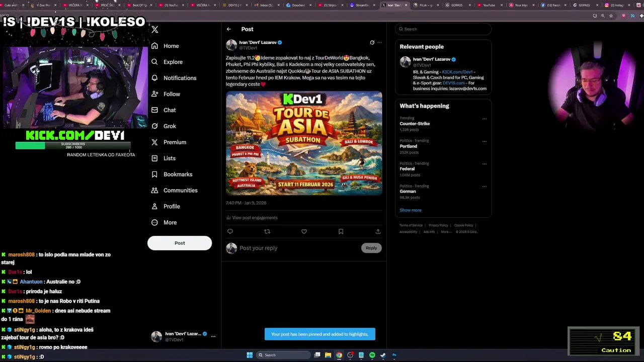Open Steam from the taskbar
The height and width of the screenshot is (362, 644).
coord(383,355)
